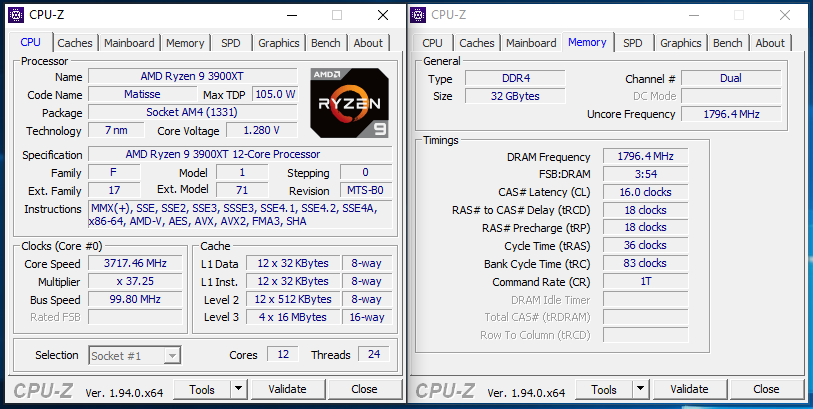This screenshot has height=409, width=813.
Task: Click Tools button in right CPU-Z window
Action: tap(604, 389)
